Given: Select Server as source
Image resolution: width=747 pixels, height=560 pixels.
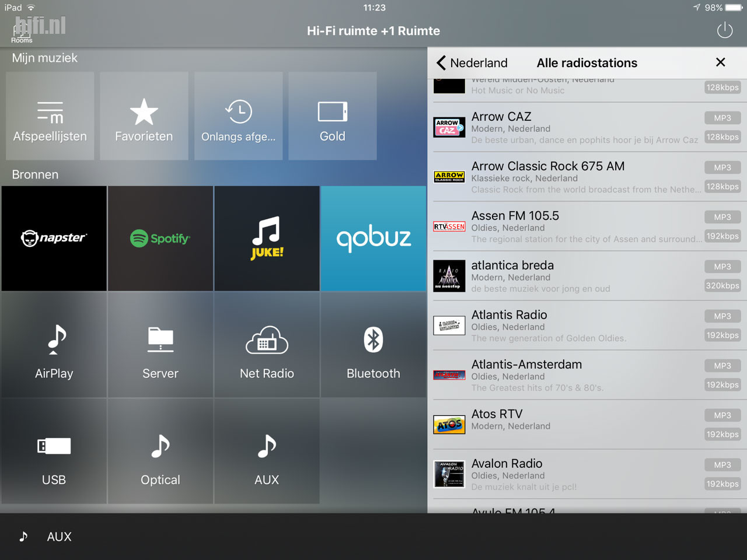Looking at the screenshot, I should coord(160,345).
